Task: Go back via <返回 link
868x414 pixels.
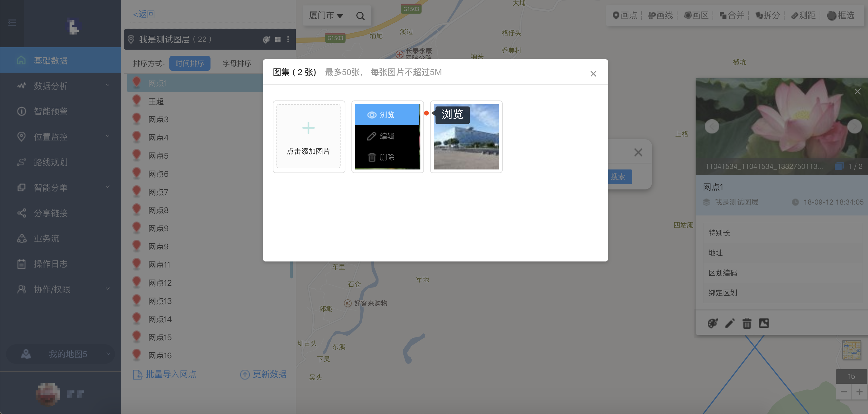Action: tap(144, 14)
